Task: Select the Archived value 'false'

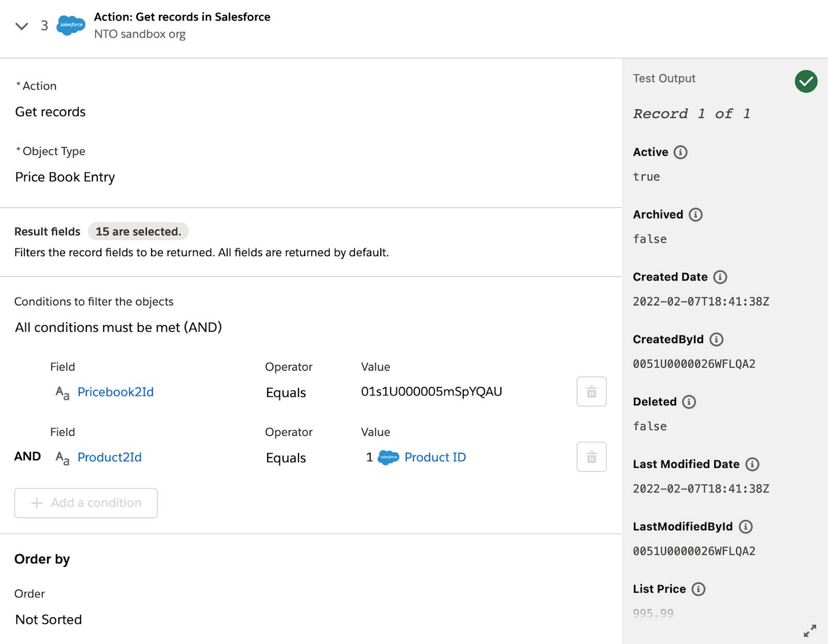Action: (650, 239)
